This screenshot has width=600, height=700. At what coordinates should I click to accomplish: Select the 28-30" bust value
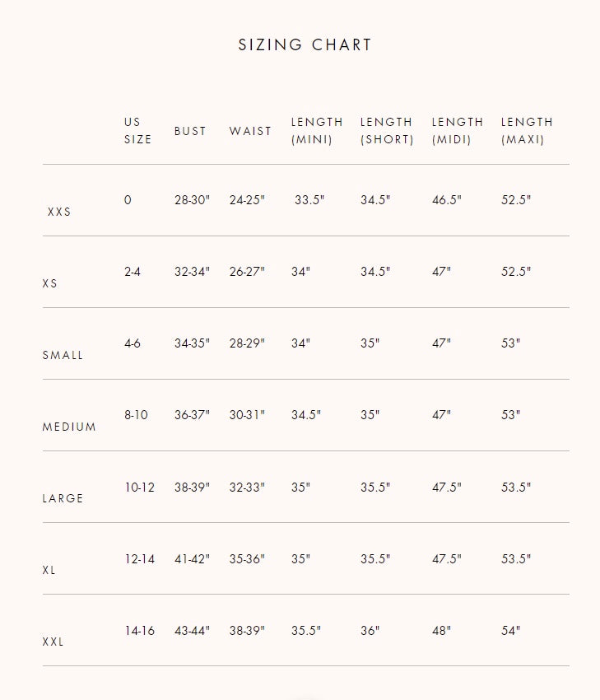click(193, 200)
